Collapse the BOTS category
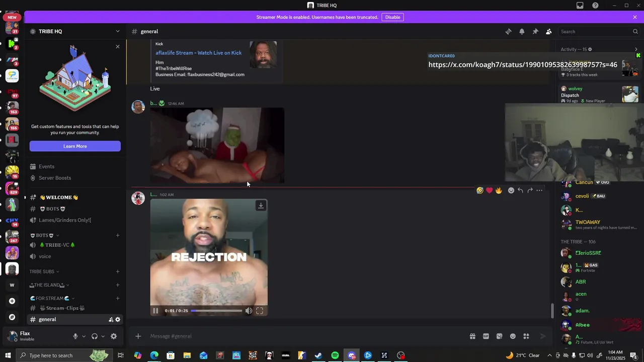 click(44, 235)
